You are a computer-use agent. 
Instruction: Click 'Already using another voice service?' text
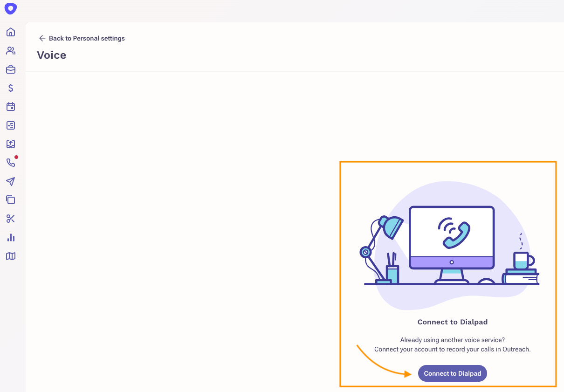click(x=453, y=340)
